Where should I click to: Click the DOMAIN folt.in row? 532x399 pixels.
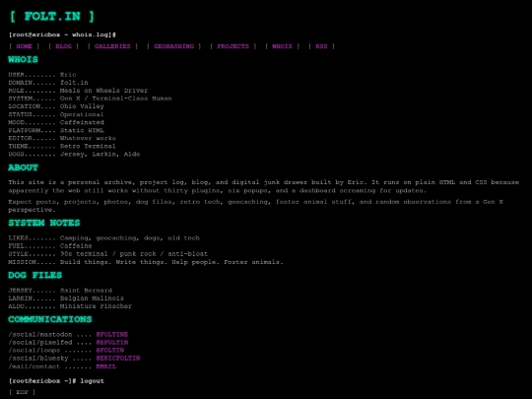coord(48,83)
